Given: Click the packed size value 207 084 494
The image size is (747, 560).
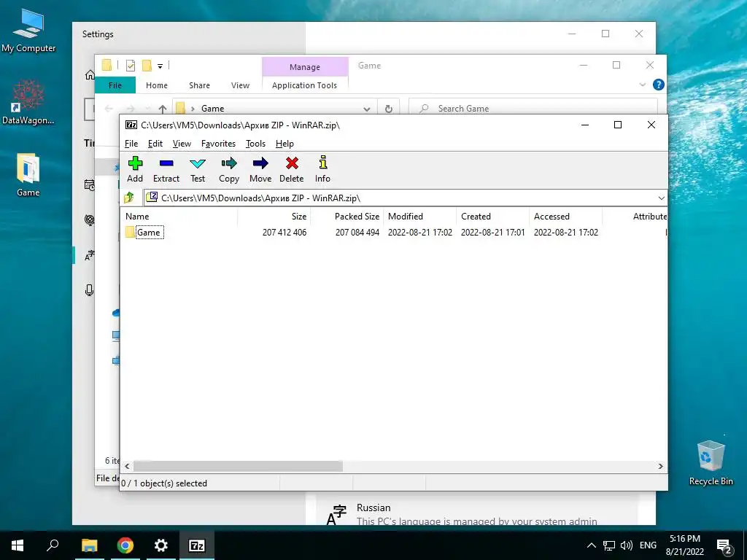Looking at the screenshot, I should (357, 233).
